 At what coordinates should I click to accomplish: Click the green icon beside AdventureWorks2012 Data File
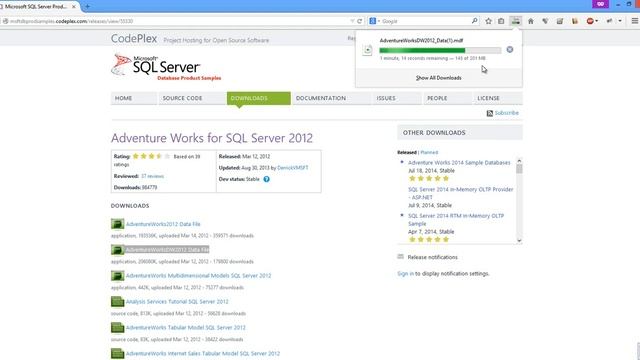click(118, 224)
